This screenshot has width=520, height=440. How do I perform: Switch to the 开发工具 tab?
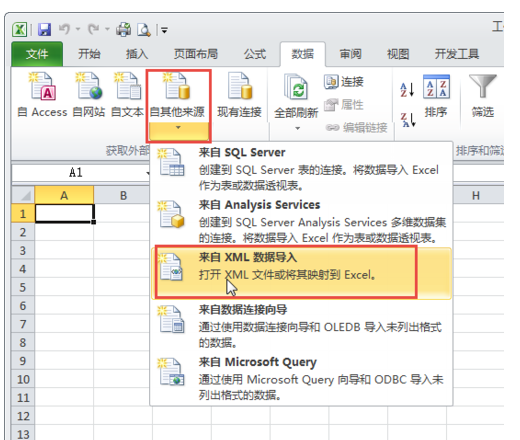(x=457, y=54)
